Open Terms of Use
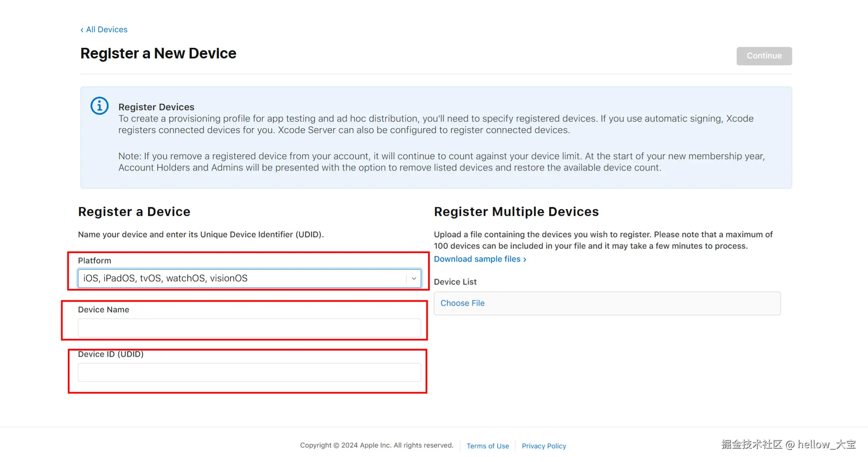868x462 pixels. click(x=488, y=446)
